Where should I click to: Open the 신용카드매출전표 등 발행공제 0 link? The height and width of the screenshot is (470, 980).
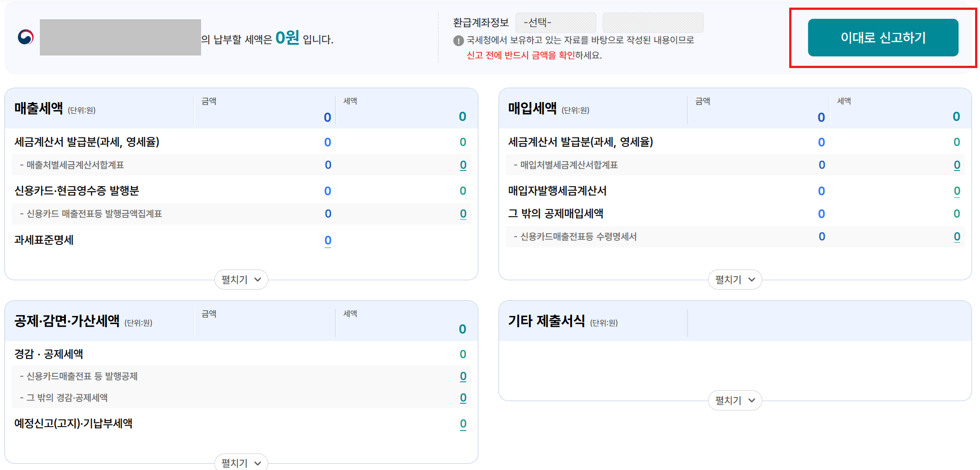(463, 376)
